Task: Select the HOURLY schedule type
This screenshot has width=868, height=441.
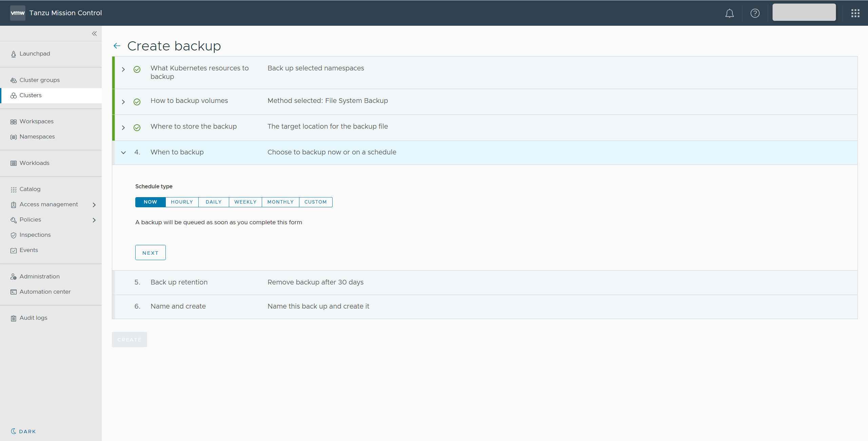Action: (182, 202)
